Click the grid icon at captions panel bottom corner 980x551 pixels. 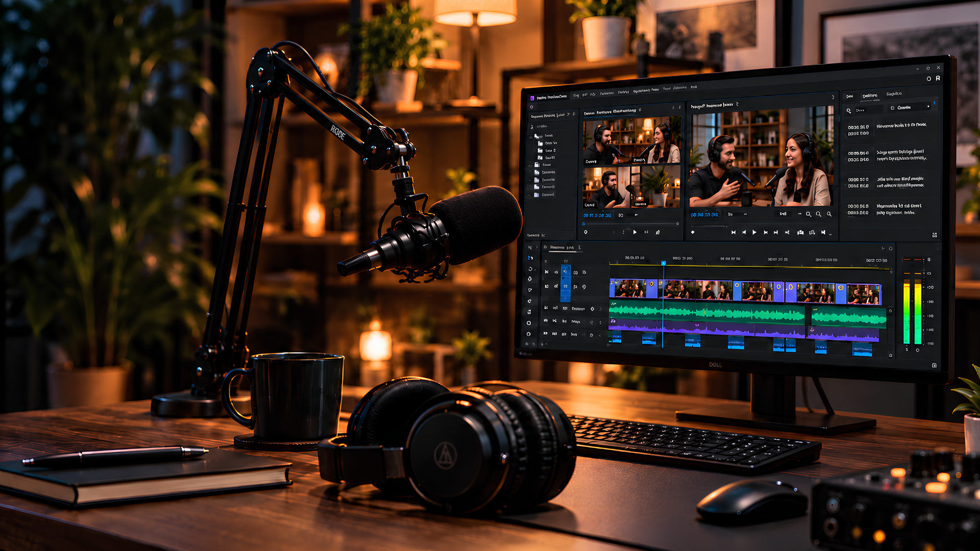point(935,235)
